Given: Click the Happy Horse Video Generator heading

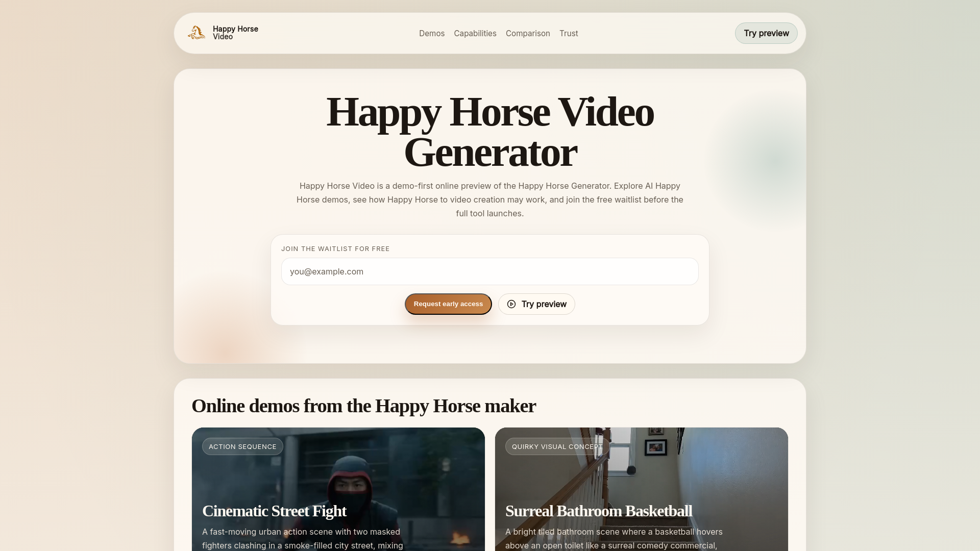Looking at the screenshot, I should [x=490, y=132].
